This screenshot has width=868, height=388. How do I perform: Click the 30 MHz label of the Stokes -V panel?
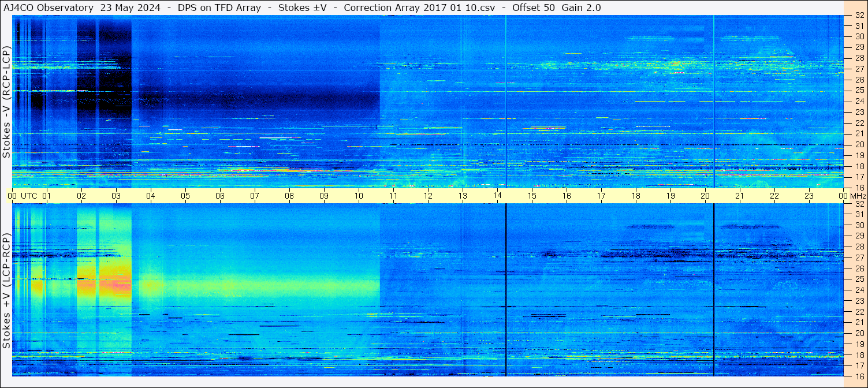(859, 36)
